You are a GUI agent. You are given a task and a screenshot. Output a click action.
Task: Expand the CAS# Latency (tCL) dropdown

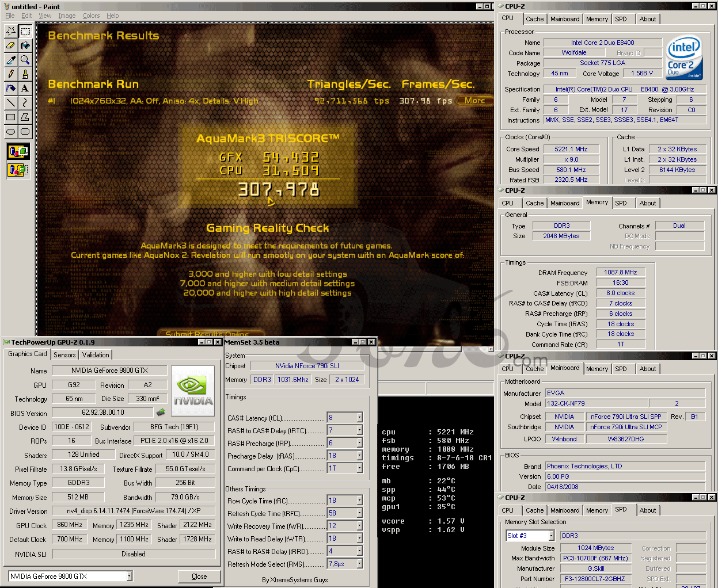[x=360, y=418]
